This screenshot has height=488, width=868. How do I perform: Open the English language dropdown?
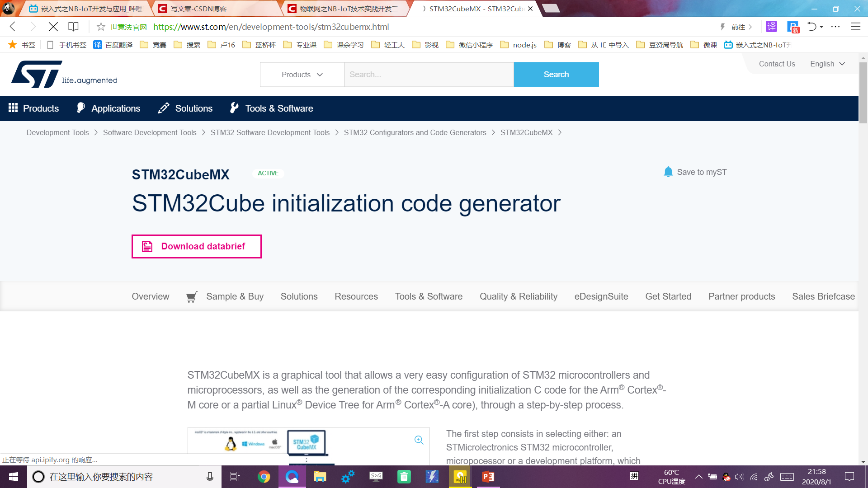coord(827,64)
